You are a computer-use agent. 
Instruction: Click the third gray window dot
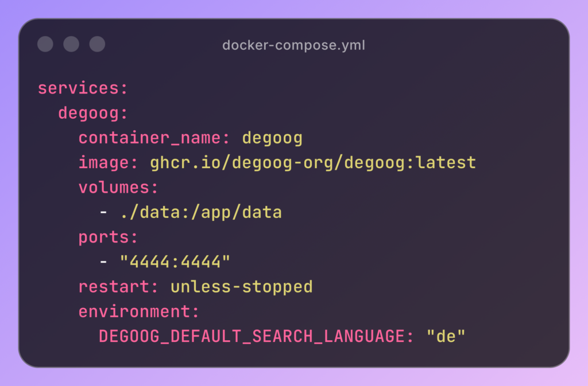(97, 44)
